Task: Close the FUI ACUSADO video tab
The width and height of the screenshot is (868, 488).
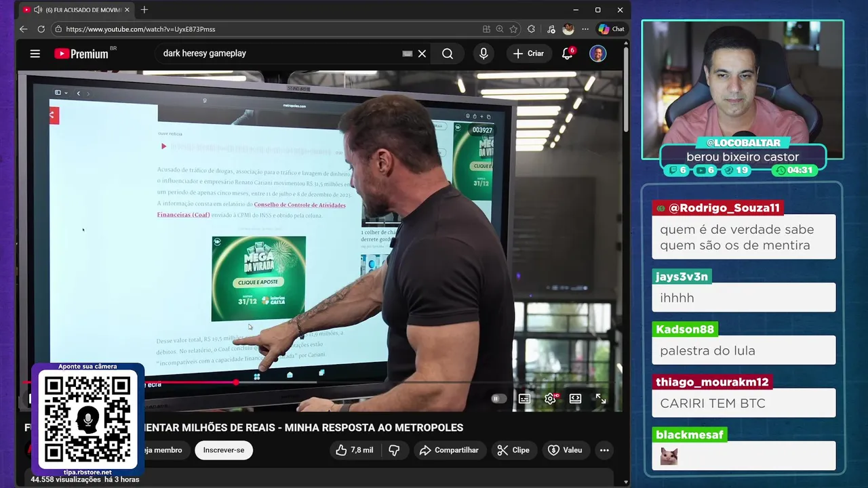Action: click(127, 9)
